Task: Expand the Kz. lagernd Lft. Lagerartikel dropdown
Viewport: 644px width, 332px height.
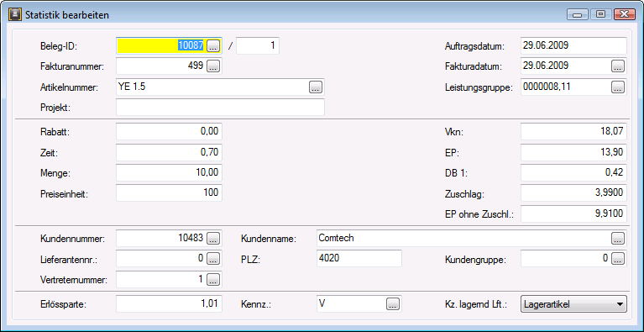Action: pos(573,304)
